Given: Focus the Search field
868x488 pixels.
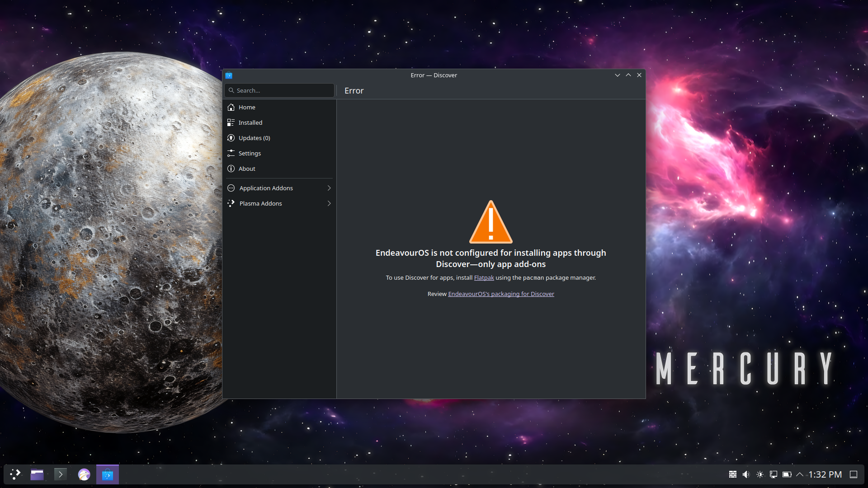Looking at the screenshot, I should coord(279,90).
